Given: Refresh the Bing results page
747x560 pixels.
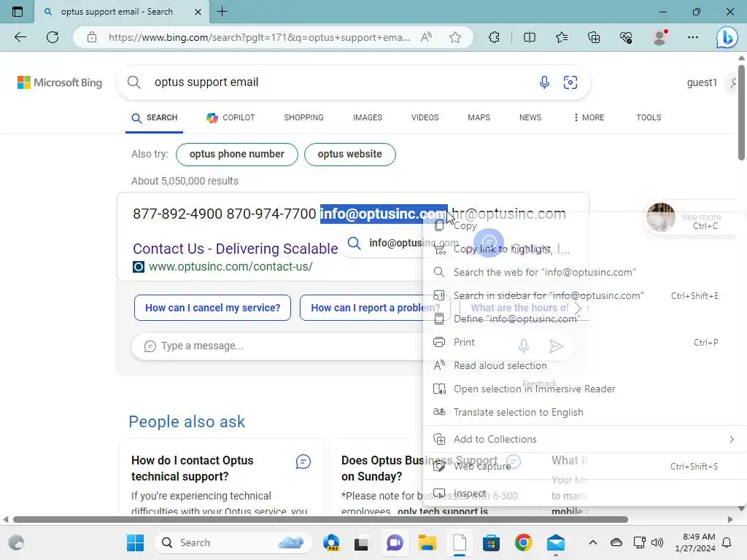Looking at the screenshot, I should 53,37.
